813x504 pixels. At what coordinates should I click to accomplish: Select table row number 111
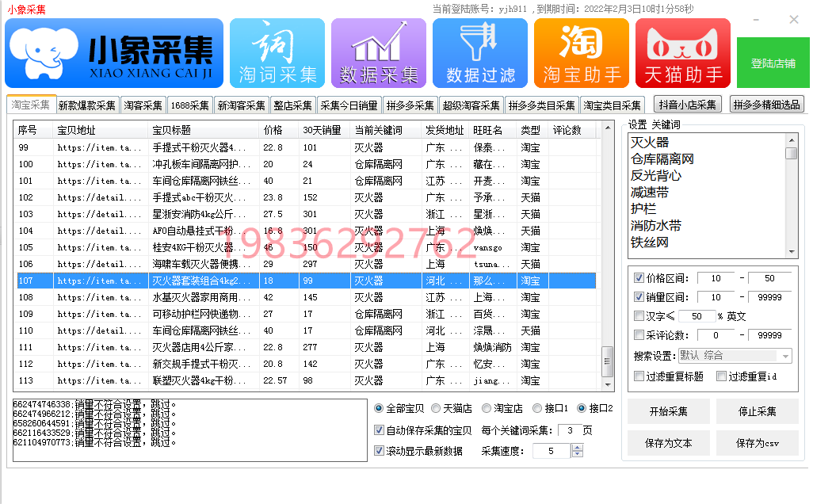tap(306, 347)
